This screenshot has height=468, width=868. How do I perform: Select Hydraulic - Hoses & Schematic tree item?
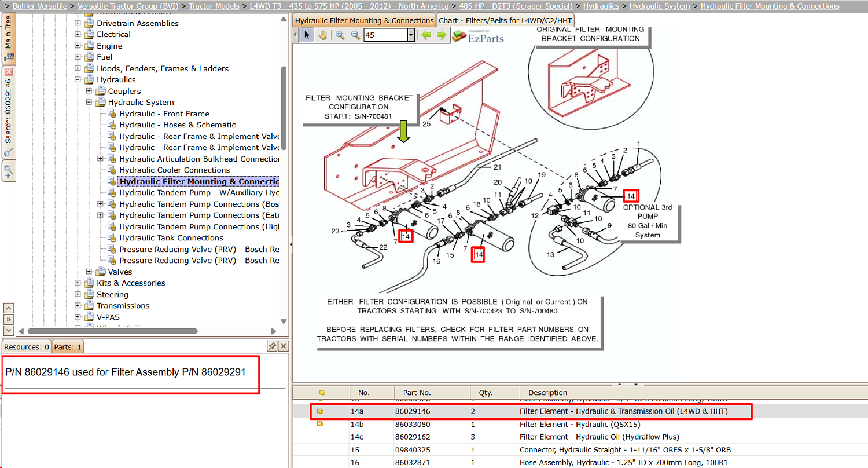tap(178, 125)
